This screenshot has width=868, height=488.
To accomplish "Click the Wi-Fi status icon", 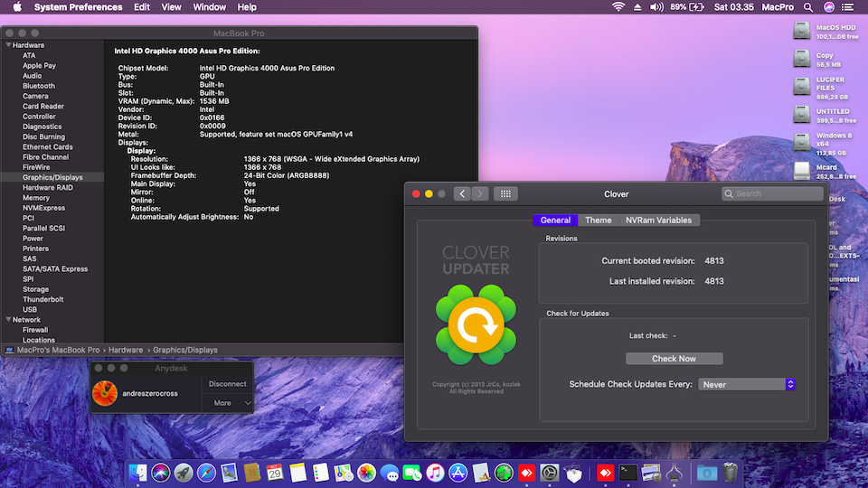I will click(618, 7).
